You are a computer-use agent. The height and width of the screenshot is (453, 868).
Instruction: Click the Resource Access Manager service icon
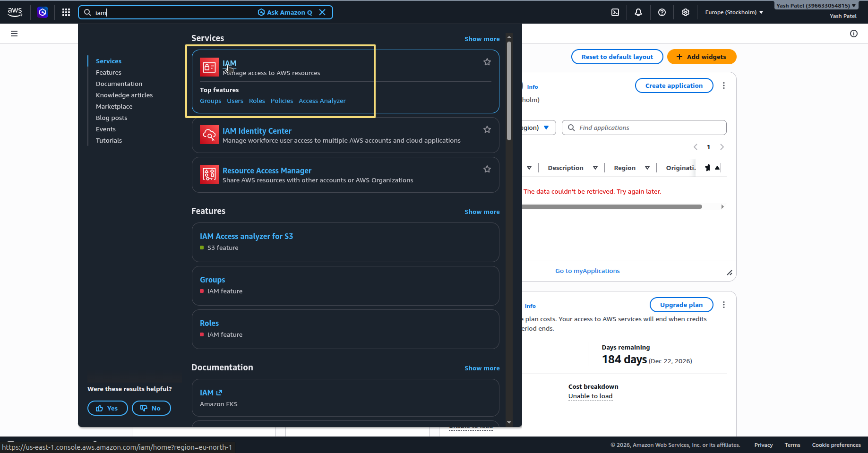point(209,174)
